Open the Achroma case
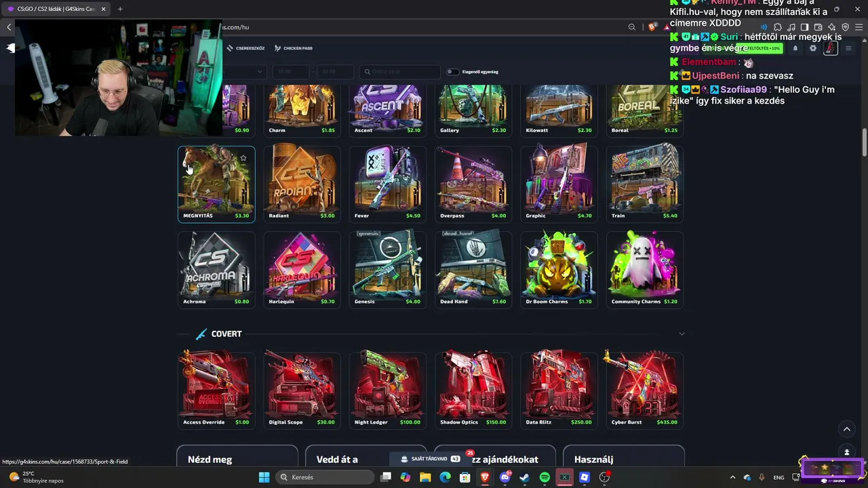868x488 pixels. (x=216, y=270)
